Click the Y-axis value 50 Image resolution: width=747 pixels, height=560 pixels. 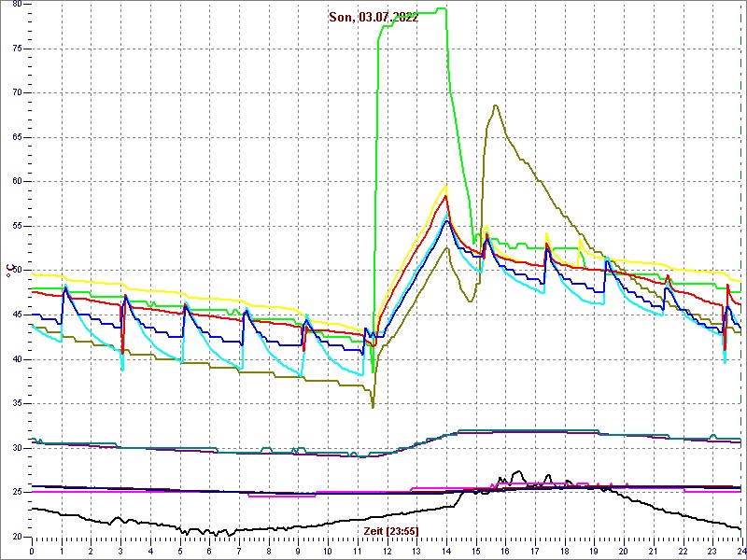pyautogui.click(x=18, y=271)
